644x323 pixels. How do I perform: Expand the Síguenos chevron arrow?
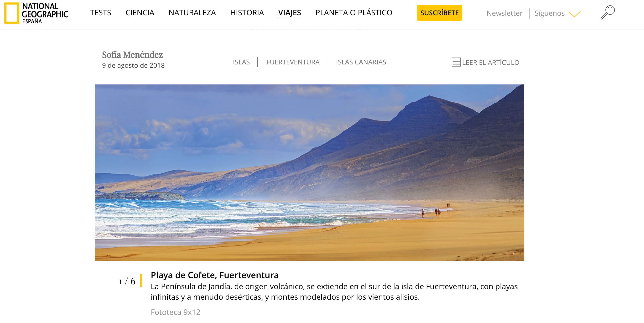pyautogui.click(x=574, y=14)
